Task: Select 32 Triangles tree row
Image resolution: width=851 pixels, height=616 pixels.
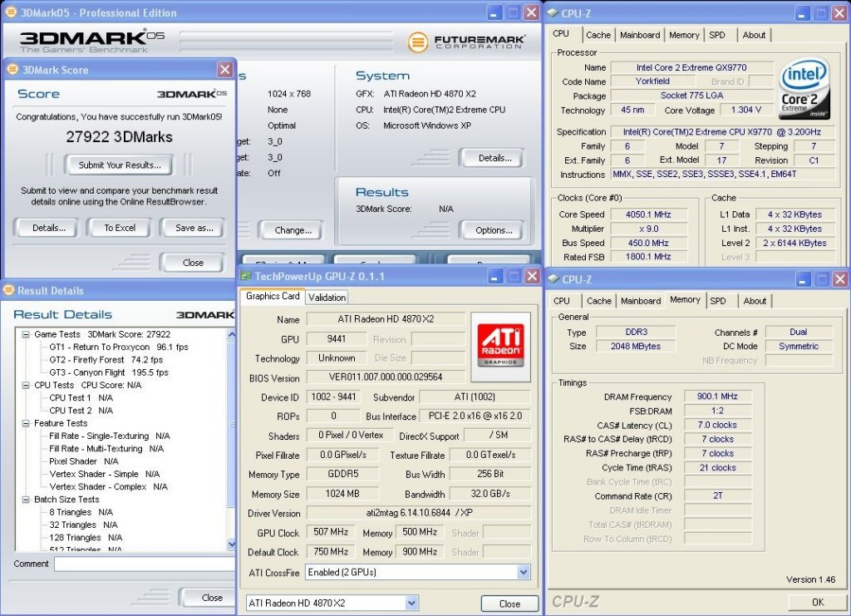Action: [x=83, y=525]
